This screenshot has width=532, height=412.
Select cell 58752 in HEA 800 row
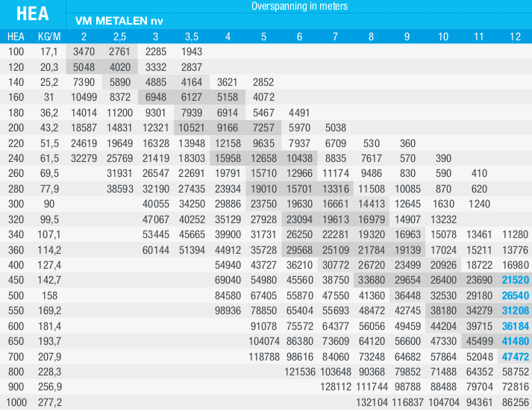pyautogui.click(x=515, y=372)
